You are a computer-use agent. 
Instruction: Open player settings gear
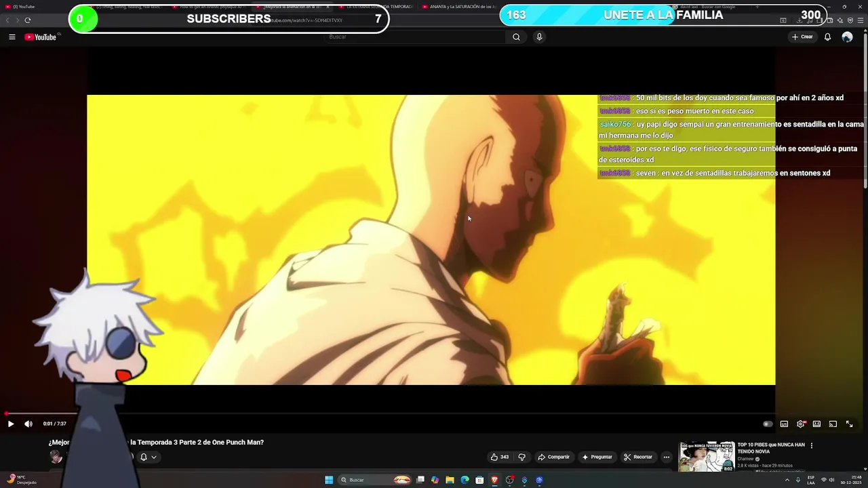point(800,424)
